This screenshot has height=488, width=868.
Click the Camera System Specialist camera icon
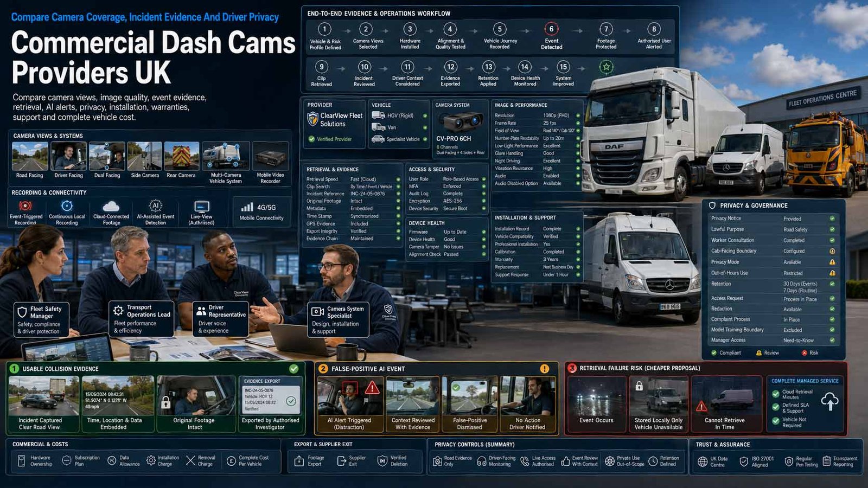tap(317, 312)
